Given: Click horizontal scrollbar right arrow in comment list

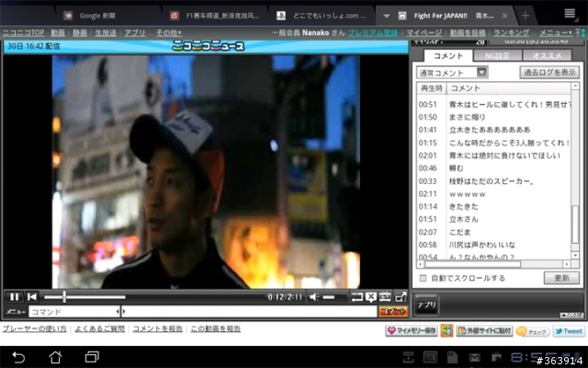Looking at the screenshot, I should tap(566, 264).
